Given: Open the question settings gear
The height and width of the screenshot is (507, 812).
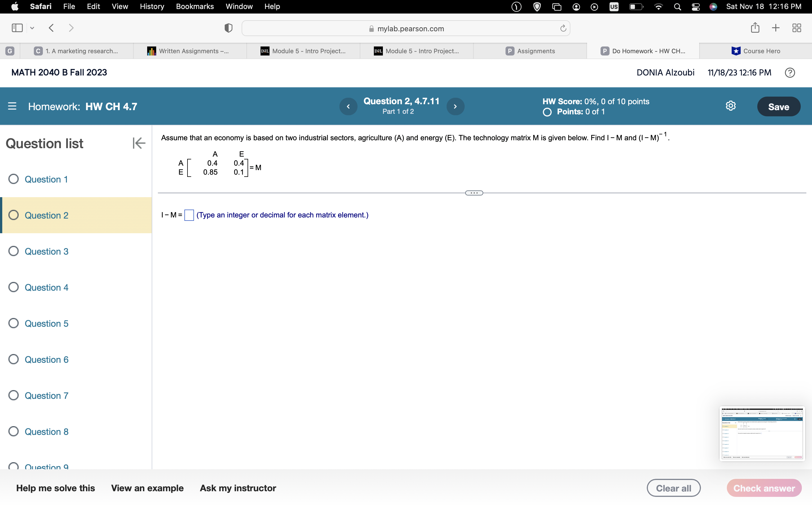Looking at the screenshot, I should 731,106.
